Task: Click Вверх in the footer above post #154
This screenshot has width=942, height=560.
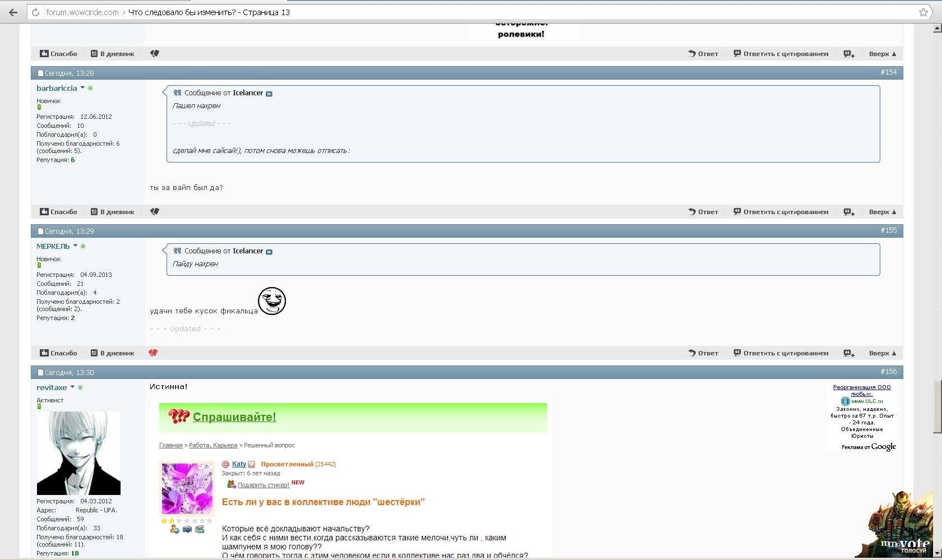Action: coord(883,54)
